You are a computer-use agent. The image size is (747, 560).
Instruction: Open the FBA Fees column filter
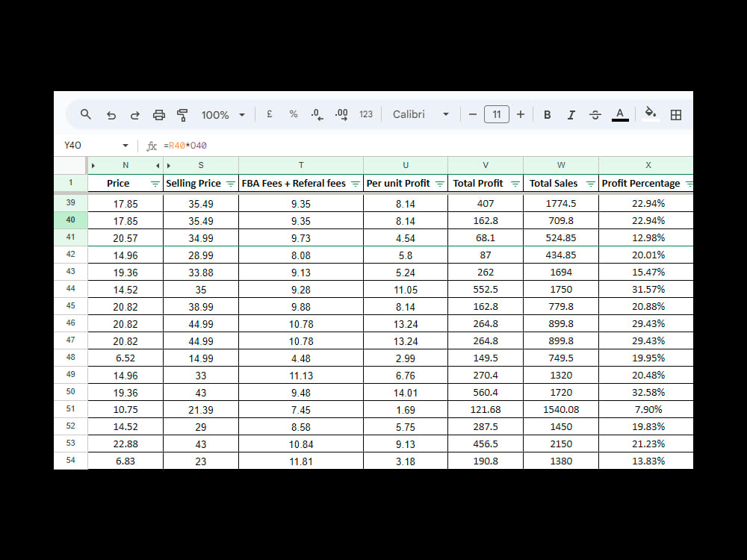click(356, 184)
